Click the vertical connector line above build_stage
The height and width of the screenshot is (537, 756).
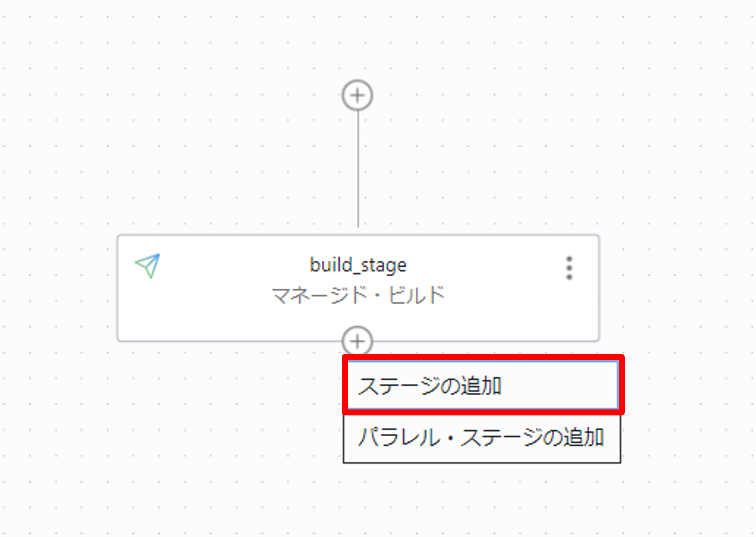(x=358, y=171)
